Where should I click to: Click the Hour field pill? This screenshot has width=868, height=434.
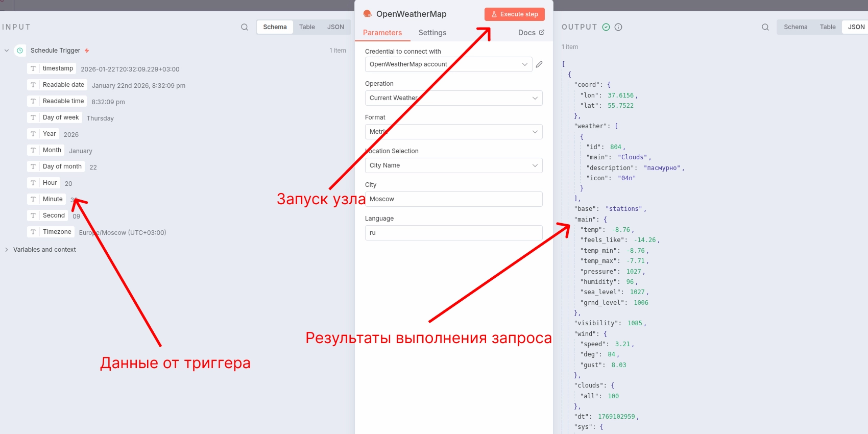coord(44,183)
